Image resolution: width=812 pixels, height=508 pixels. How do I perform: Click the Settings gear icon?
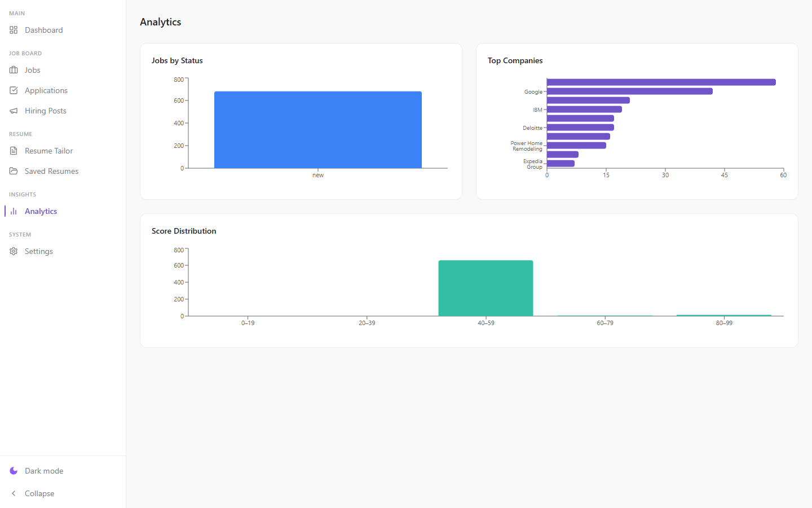[14, 251]
